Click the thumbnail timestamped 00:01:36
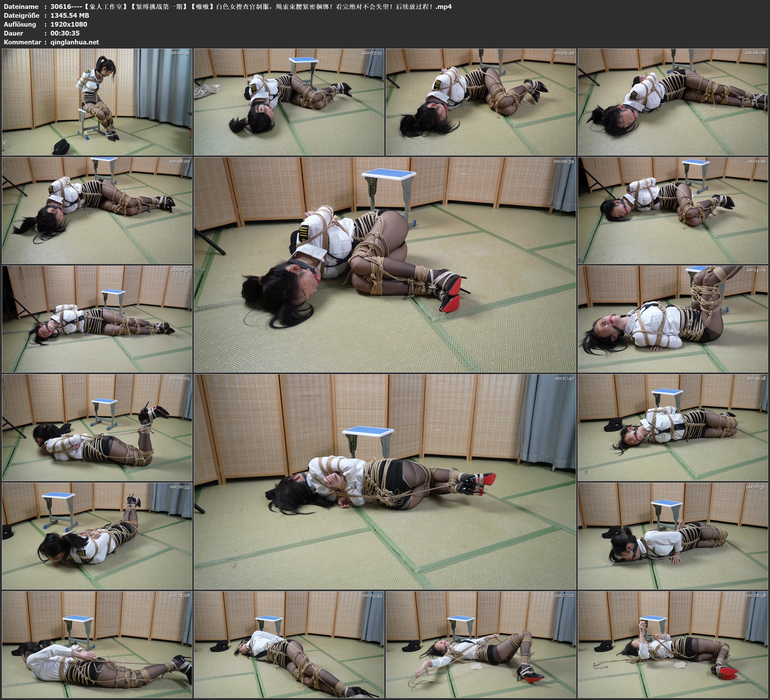Image resolution: width=770 pixels, height=700 pixels. pyautogui.click(x=97, y=102)
